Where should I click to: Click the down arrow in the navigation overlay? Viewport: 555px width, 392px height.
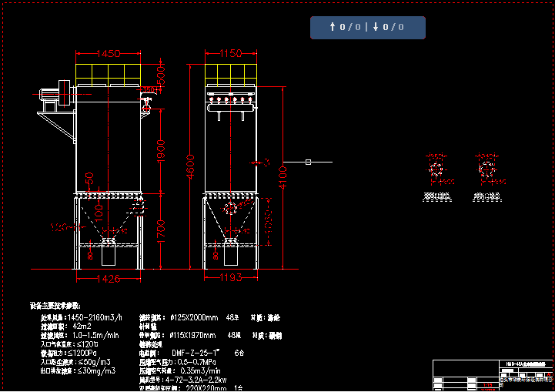[x=376, y=28]
